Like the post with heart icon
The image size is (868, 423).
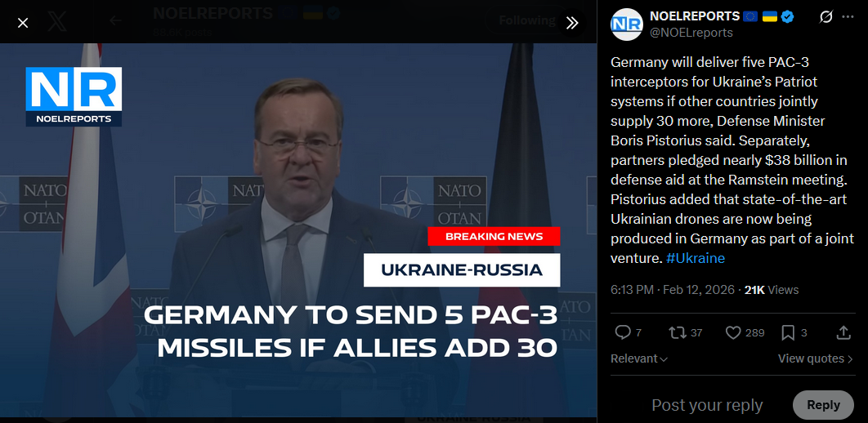(x=733, y=332)
